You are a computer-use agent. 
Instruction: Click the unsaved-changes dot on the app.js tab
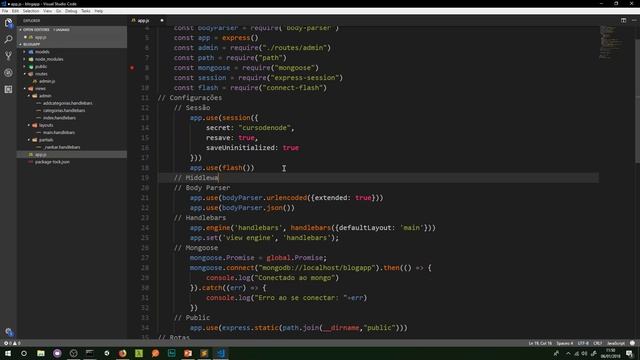pos(162,20)
